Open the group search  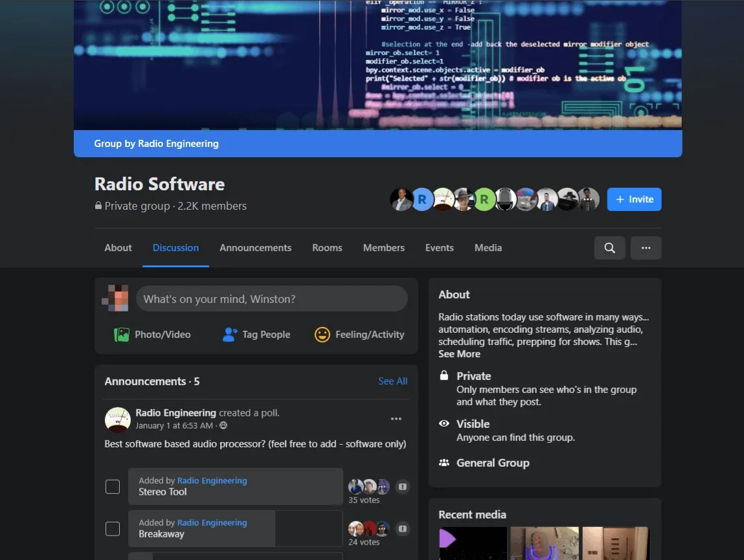609,247
